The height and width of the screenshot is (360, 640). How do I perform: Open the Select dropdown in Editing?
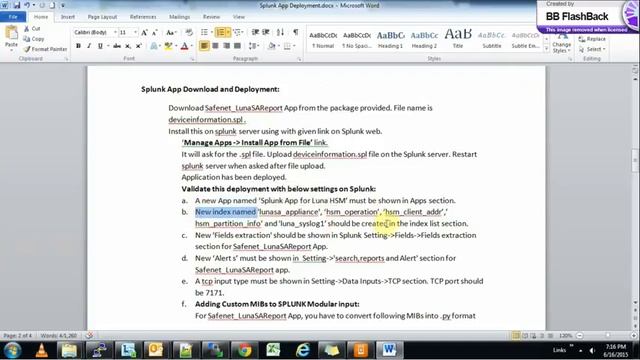pyautogui.click(x=593, y=49)
